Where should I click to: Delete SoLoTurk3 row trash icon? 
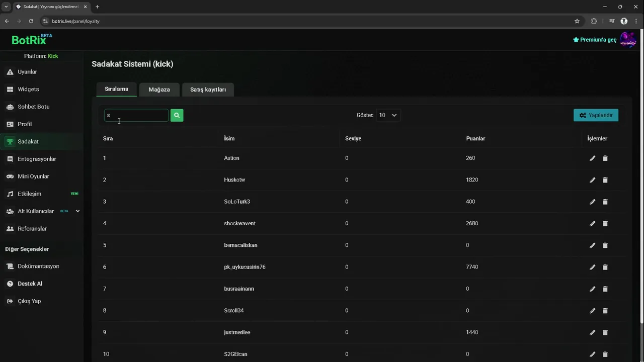(x=605, y=202)
